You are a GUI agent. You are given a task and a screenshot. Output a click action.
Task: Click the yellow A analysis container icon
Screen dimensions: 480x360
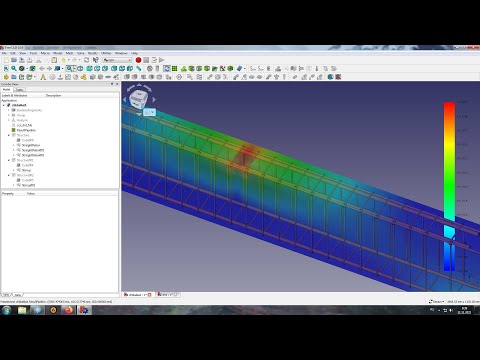43,77
